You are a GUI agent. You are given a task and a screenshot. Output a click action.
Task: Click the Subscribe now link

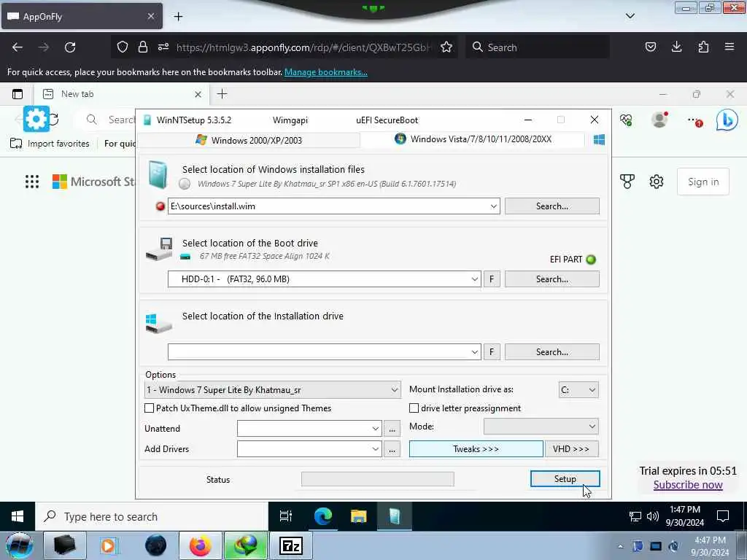point(688,485)
